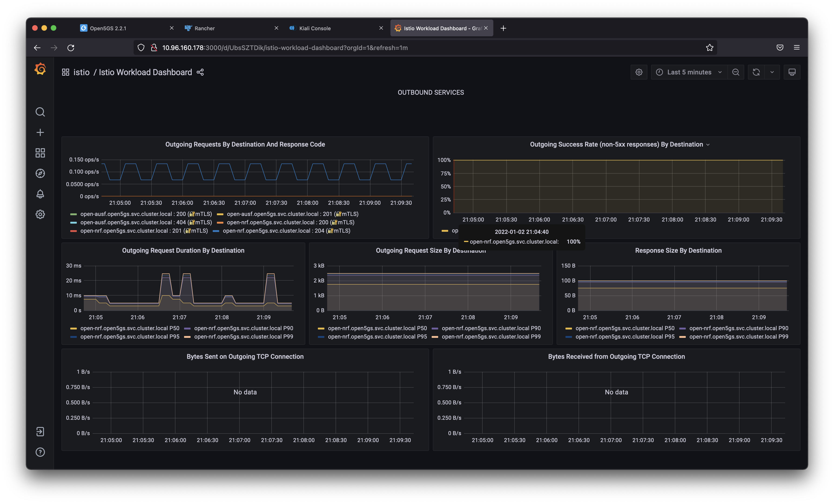Click the Create plus icon in sidebar
The image size is (834, 504).
pyautogui.click(x=40, y=132)
